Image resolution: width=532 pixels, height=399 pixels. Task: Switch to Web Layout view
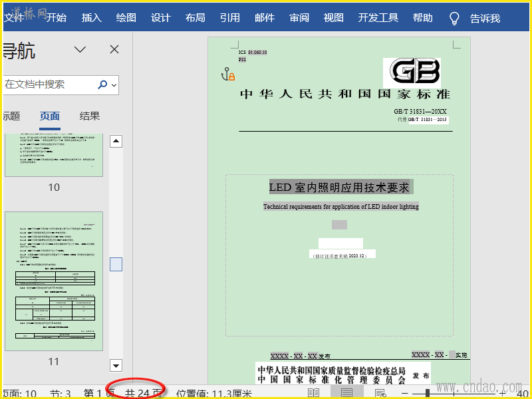click(380, 393)
